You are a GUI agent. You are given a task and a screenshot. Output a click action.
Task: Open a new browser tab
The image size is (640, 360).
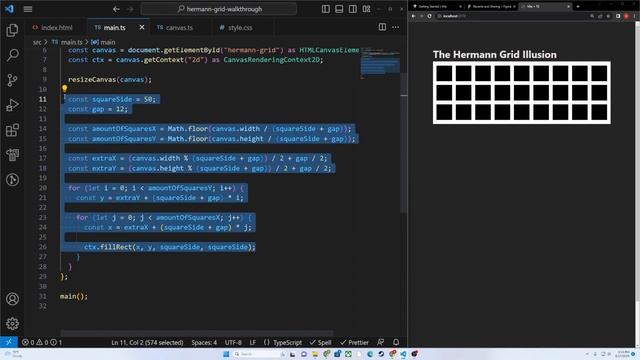tap(578, 7)
